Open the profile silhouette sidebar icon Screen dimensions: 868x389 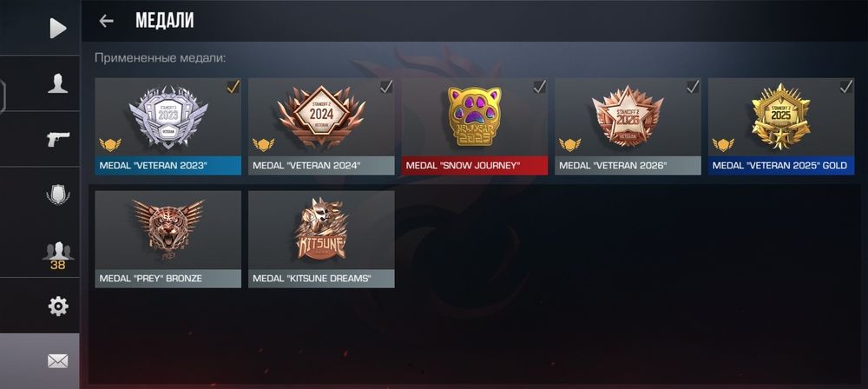(57, 83)
